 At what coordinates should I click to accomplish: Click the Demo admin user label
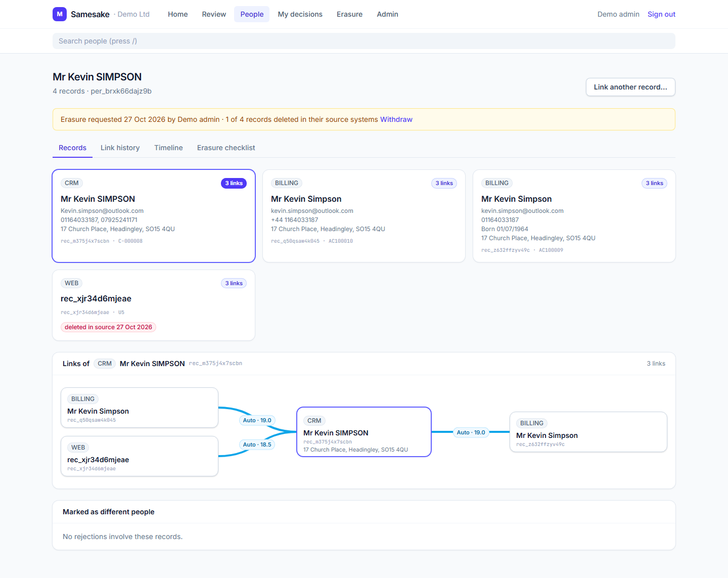[618, 14]
